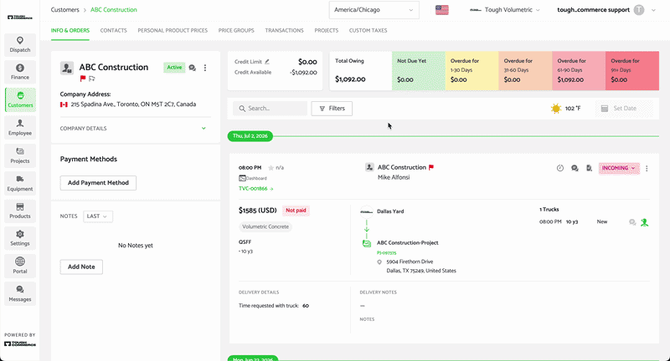Open the project ID link under ABC Construction-Project
The height and width of the screenshot is (361, 670).
[386, 253]
